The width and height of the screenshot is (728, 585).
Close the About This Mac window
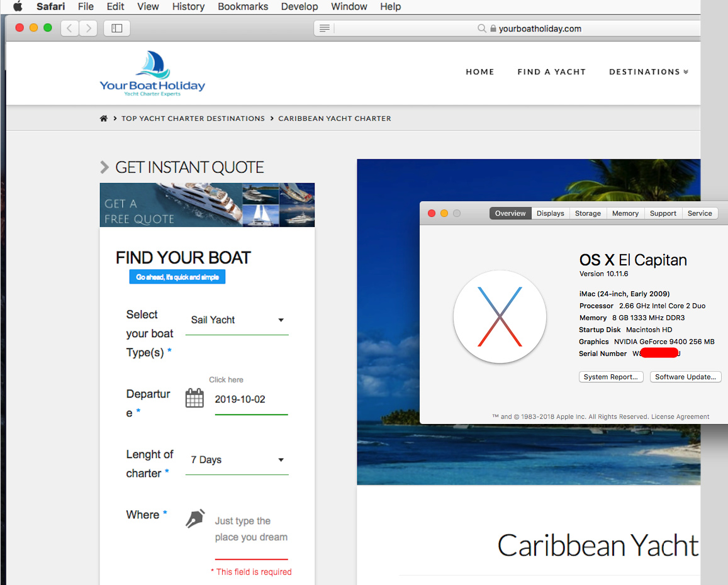point(431,213)
